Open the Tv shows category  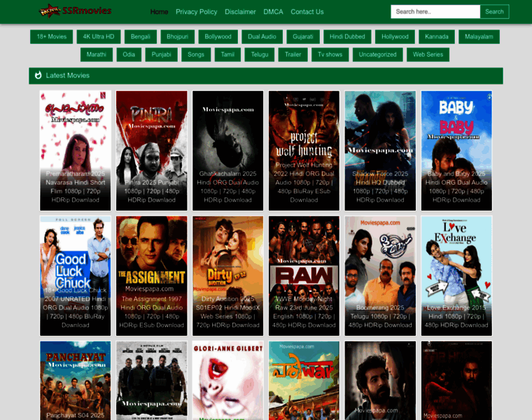pyautogui.click(x=330, y=55)
